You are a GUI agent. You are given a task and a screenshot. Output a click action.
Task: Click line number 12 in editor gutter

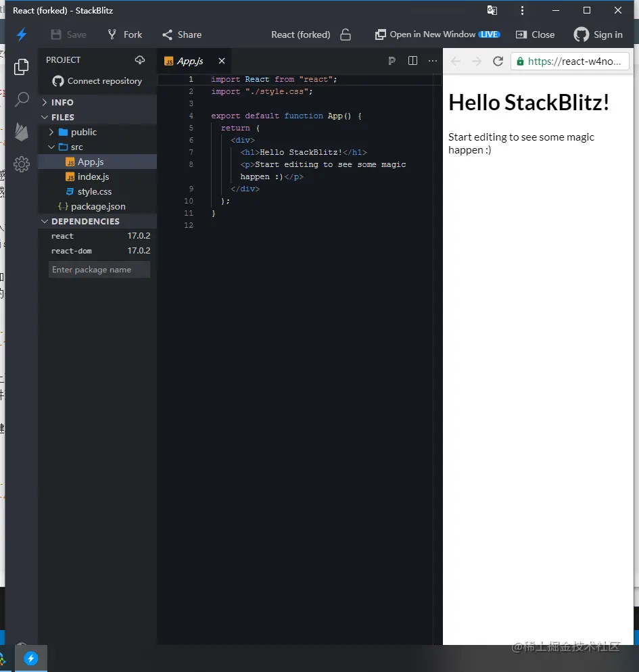189,225
